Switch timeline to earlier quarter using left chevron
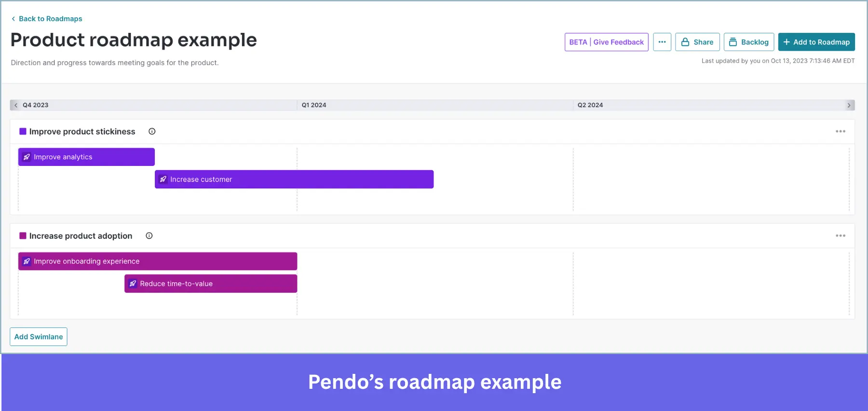Viewport: 868px width, 411px height. [16, 105]
